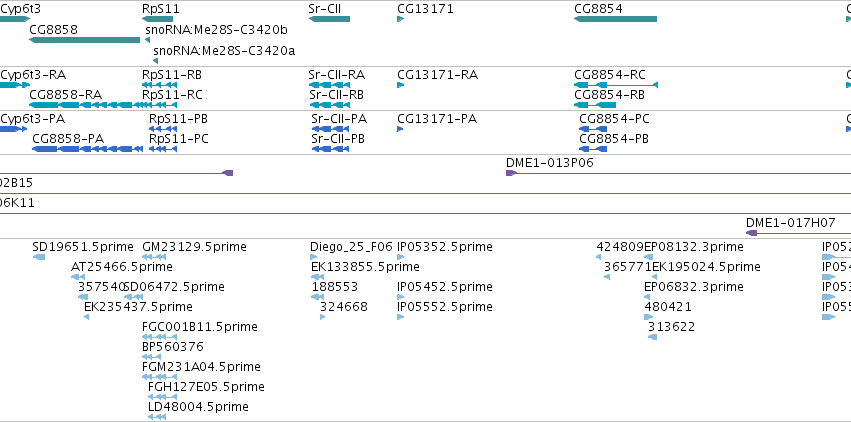This screenshot has height=422, width=851.
Task: Open the RpS11 gene label
Action: 161,9
